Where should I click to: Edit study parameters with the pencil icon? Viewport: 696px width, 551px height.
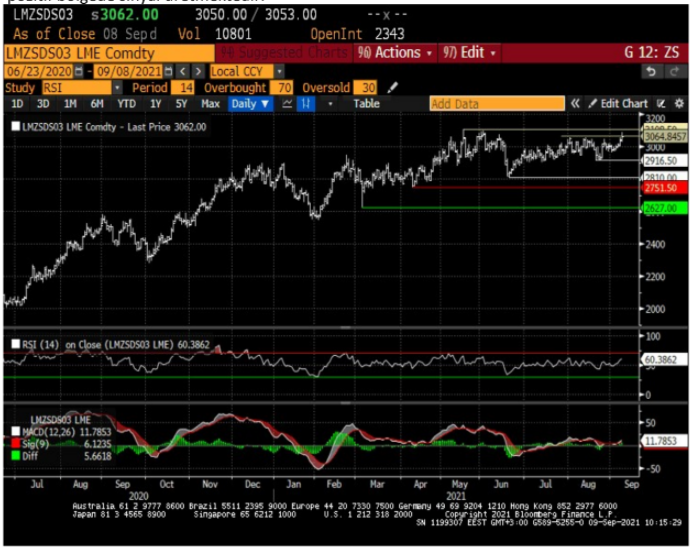[392, 88]
